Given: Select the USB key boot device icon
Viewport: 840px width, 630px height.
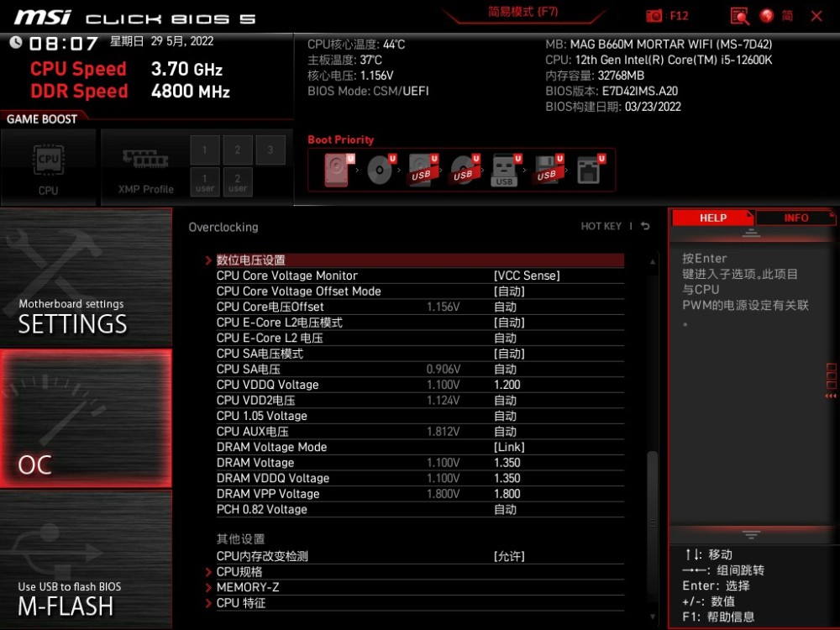Looking at the screenshot, I should (506, 170).
